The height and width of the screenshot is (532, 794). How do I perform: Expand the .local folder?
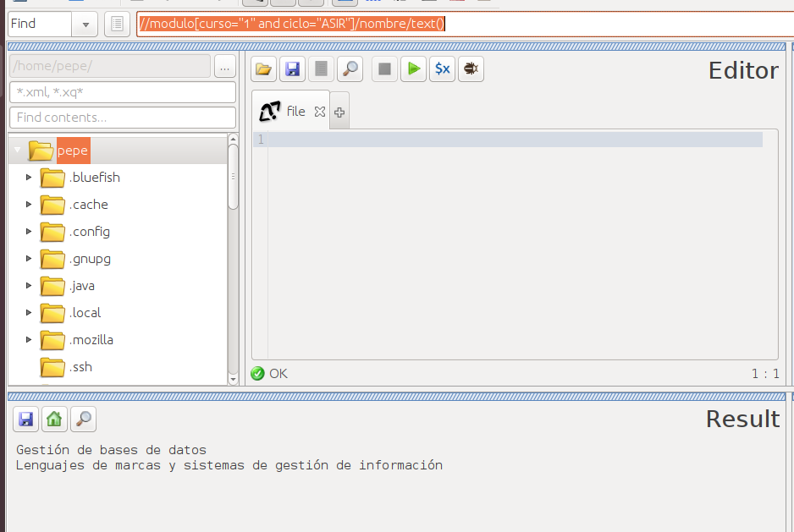[29, 313]
